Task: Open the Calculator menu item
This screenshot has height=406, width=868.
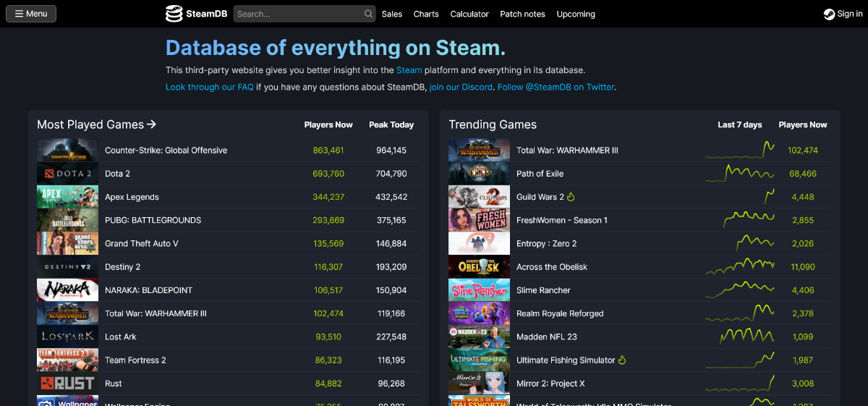Action: coord(469,14)
